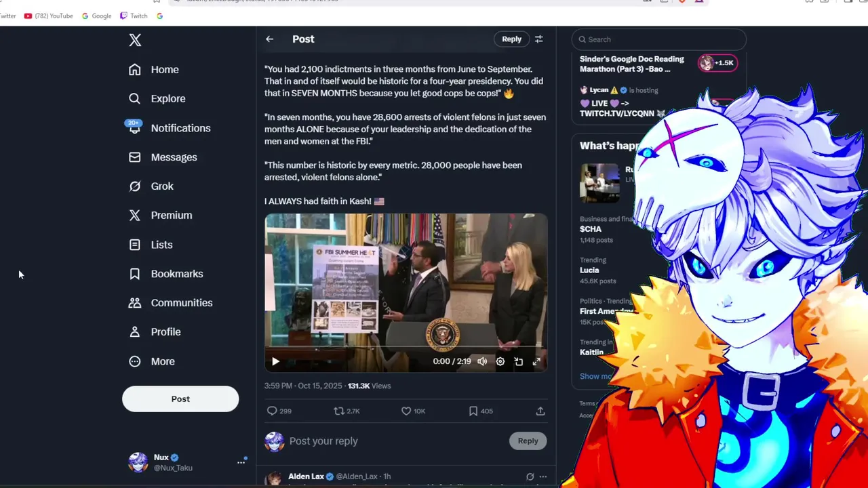This screenshot has width=868, height=488.
Task: Open video settings gear icon
Action: click(x=500, y=361)
